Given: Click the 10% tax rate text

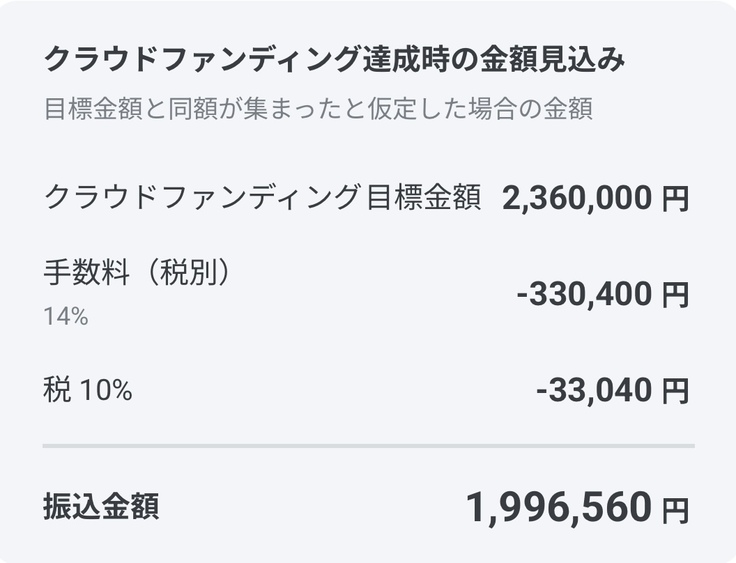Looking at the screenshot, I should [x=104, y=390].
